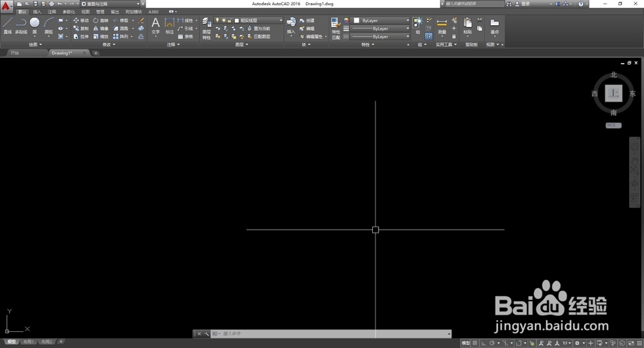The image size is (644, 348).
Task: Open the View (视图) ribbon tab
Action: tap(86, 12)
